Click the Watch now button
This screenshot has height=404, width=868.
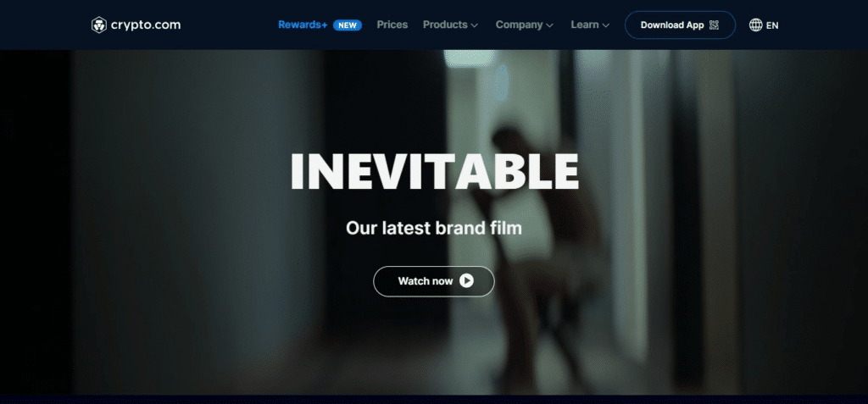pos(433,281)
